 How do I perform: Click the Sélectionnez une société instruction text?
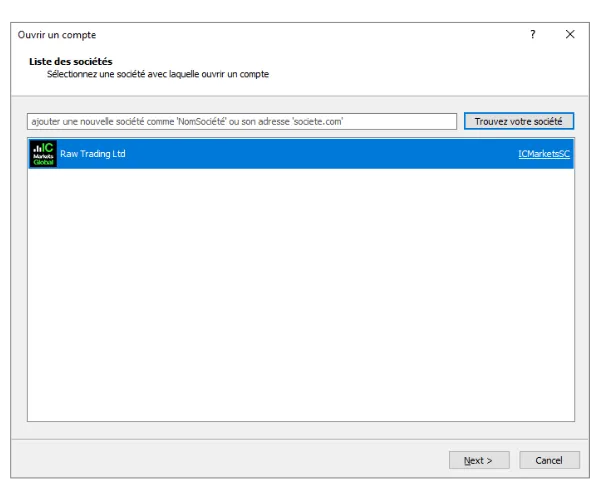point(158,74)
